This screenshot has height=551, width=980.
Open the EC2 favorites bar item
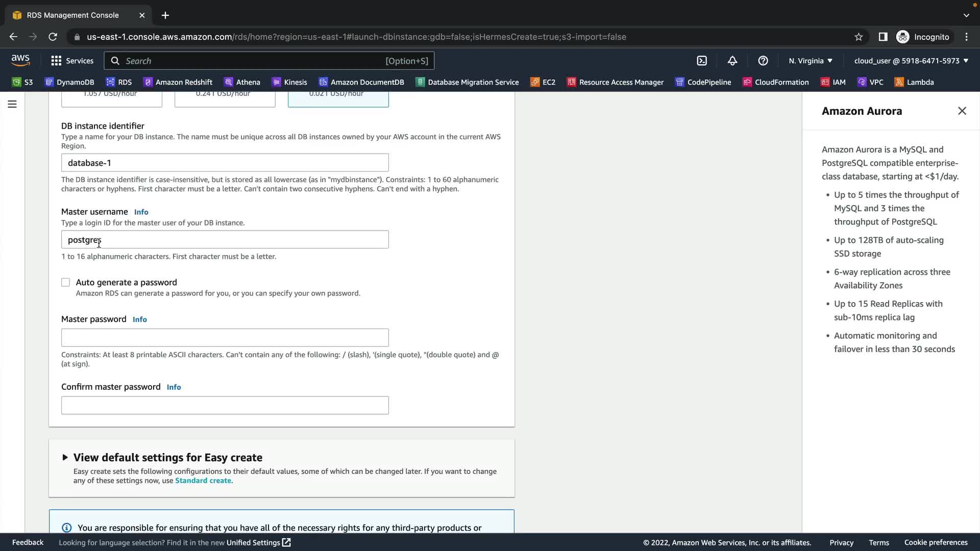pos(543,82)
